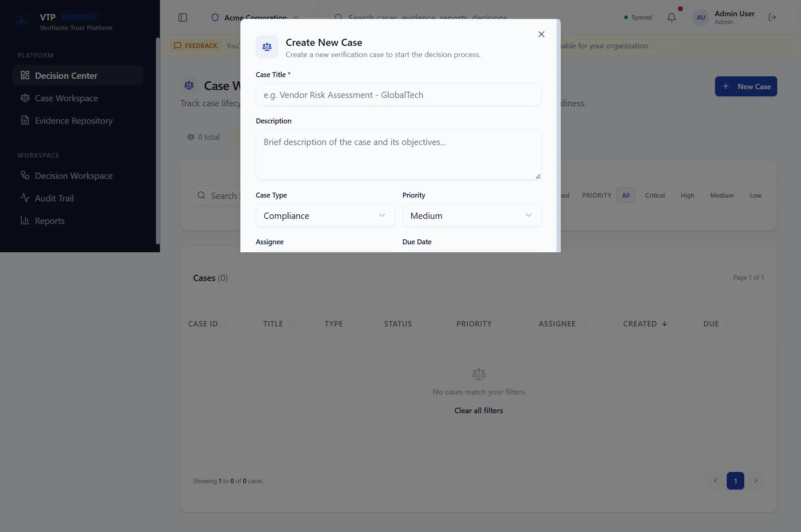Select page 1 button
The image size is (801, 532).
pos(736,481)
